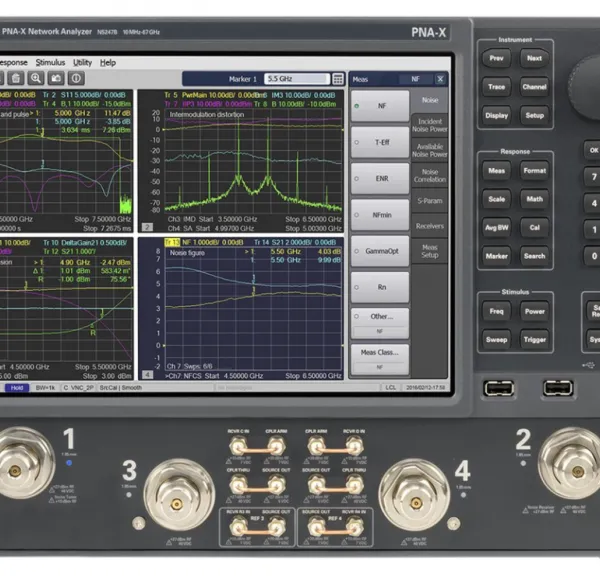This screenshot has height=576, width=600.
Task: Click the Format hardkey
Action: [534, 171]
